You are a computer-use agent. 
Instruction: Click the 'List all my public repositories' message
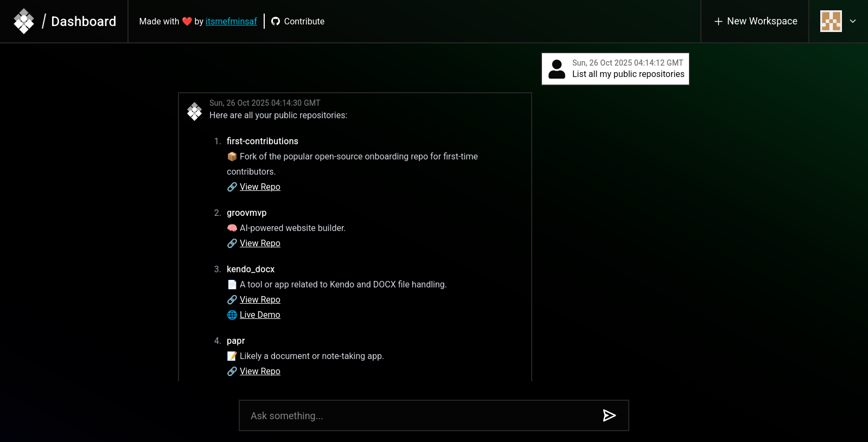628,74
